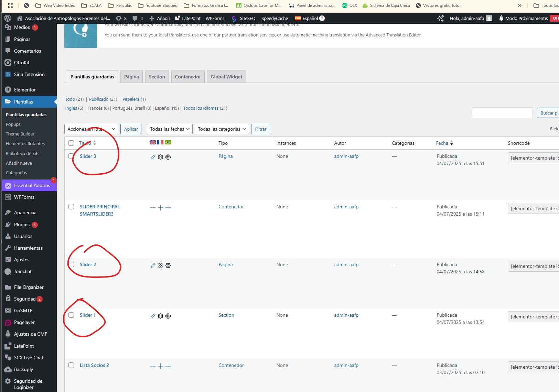The width and height of the screenshot is (559, 392).
Task: Click the second gear icon in Slider 3 row
Action: coord(168,157)
